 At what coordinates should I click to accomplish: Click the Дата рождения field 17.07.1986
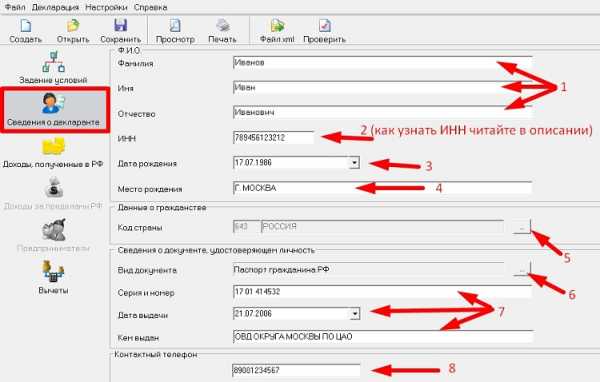(291, 163)
